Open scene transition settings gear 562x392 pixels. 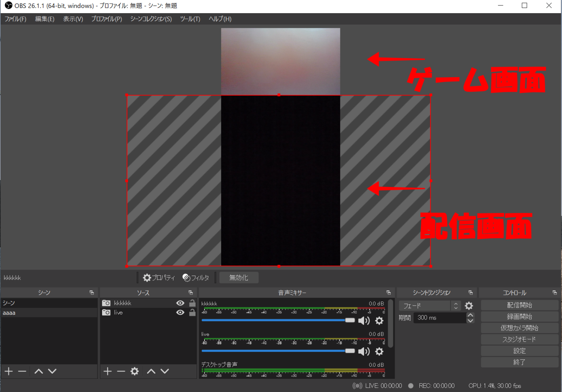coord(469,306)
